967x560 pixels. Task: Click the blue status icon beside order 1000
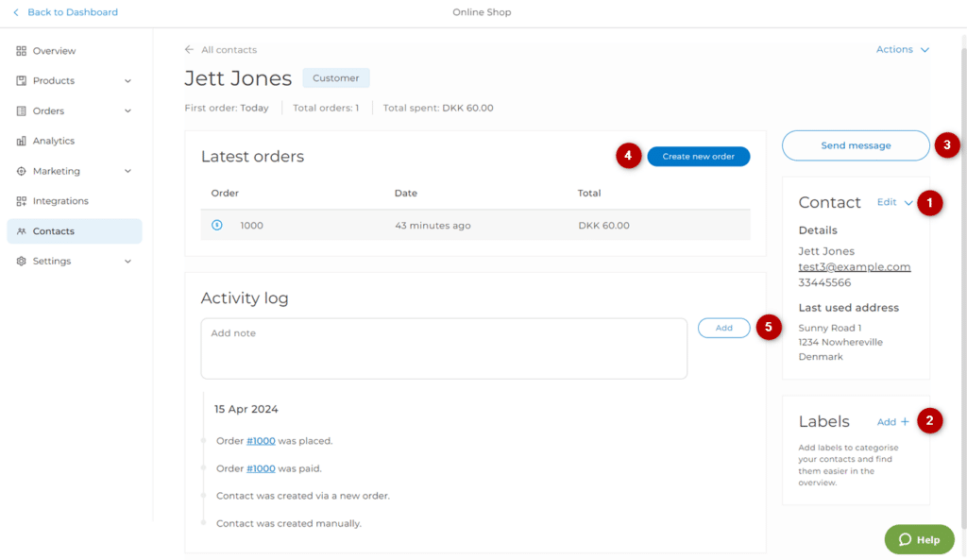pyautogui.click(x=217, y=226)
